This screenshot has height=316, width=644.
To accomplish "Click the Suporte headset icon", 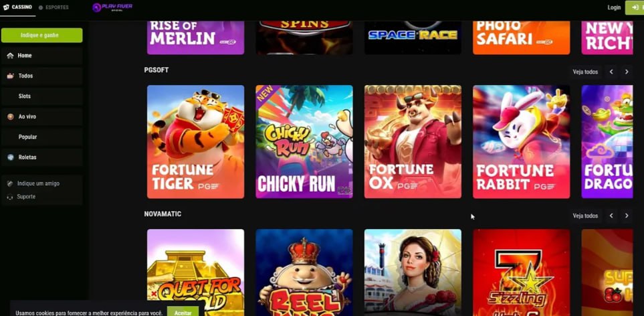I will (10, 197).
